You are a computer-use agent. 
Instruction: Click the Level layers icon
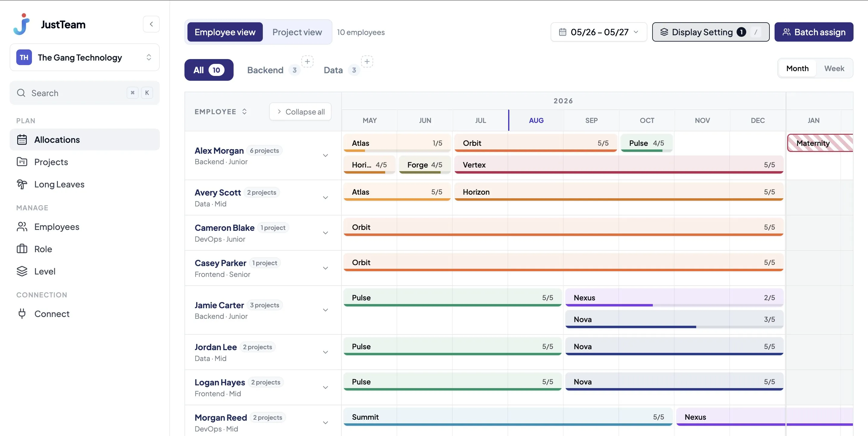(x=22, y=271)
